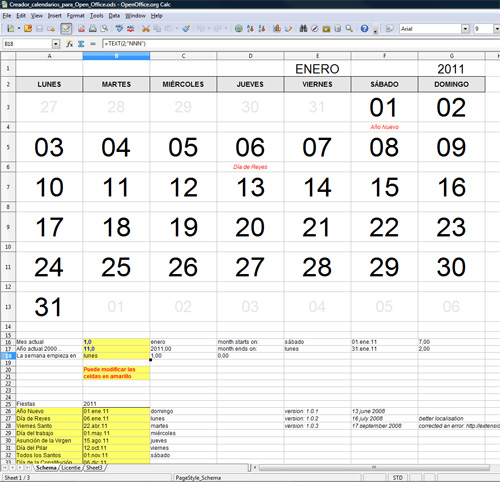Image resolution: width=500 pixels, height=482 pixels.
Task: Click the STD selection mode field
Action: 397,478
